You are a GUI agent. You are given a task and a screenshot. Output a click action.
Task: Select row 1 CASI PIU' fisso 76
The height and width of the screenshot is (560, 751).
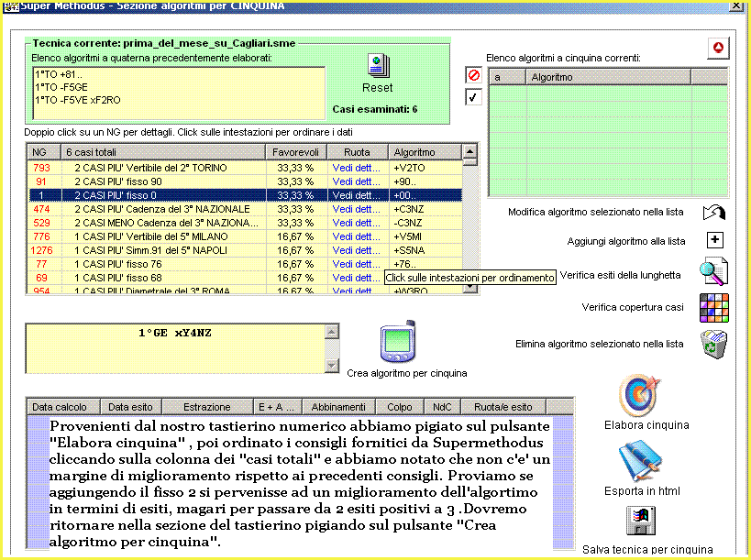tap(245, 264)
